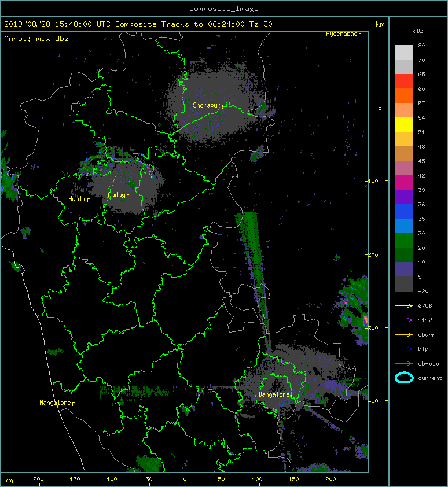Click the 'current' legend label
Image resolution: width=448 pixels, height=487 pixels.
[x=430, y=378]
